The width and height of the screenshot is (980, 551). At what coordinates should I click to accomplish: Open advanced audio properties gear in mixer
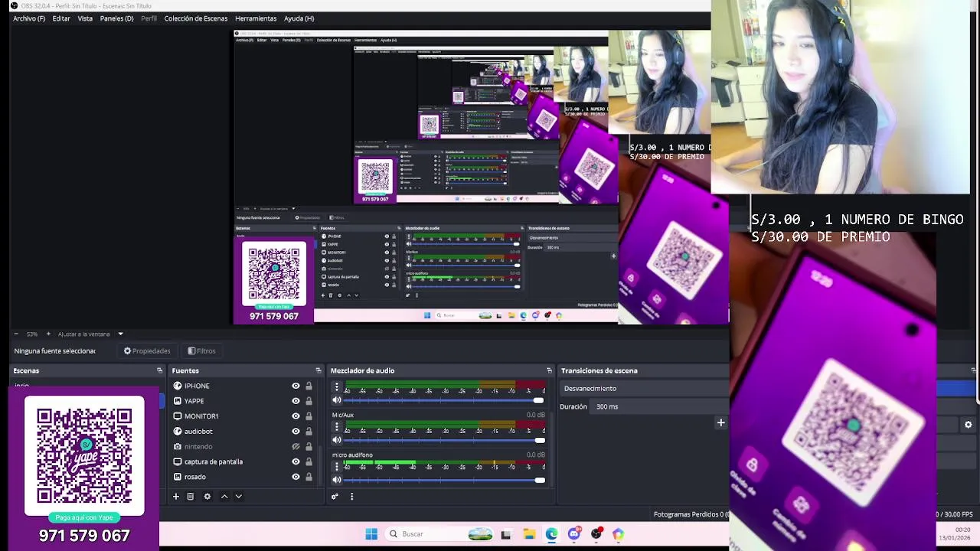(335, 497)
